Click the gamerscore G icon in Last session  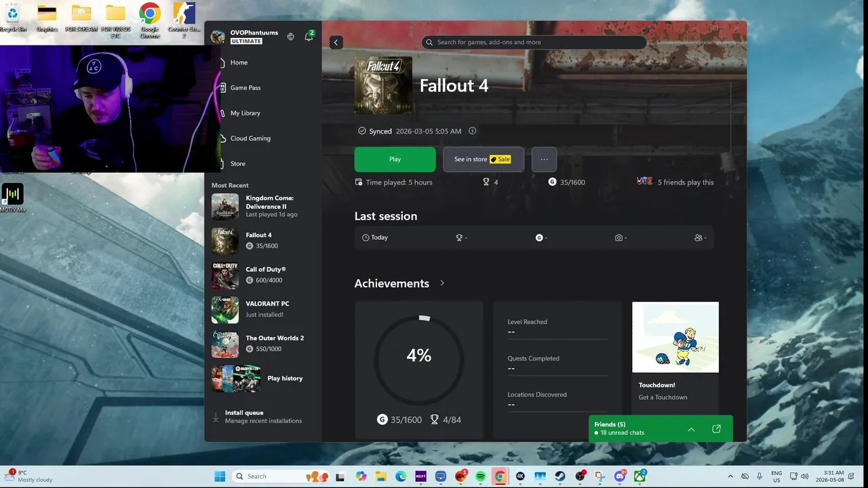click(x=539, y=238)
